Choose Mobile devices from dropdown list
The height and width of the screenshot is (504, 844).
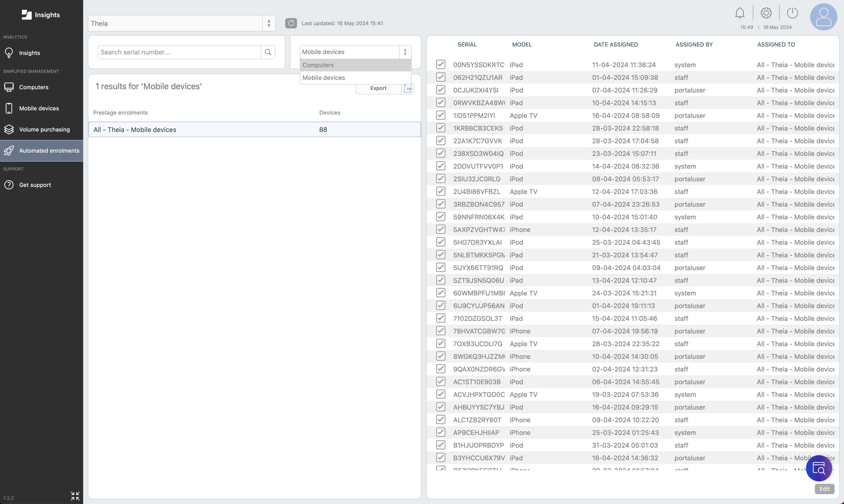[x=356, y=78]
